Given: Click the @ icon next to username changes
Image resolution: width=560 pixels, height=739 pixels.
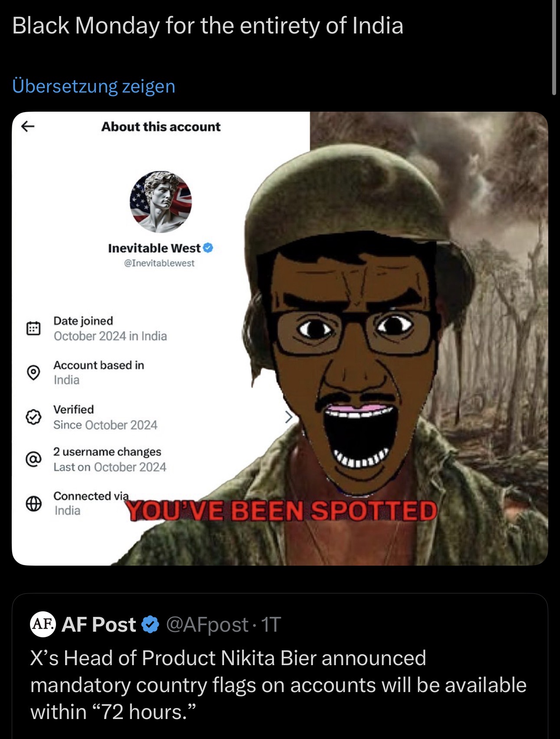Looking at the screenshot, I should 33,459.
